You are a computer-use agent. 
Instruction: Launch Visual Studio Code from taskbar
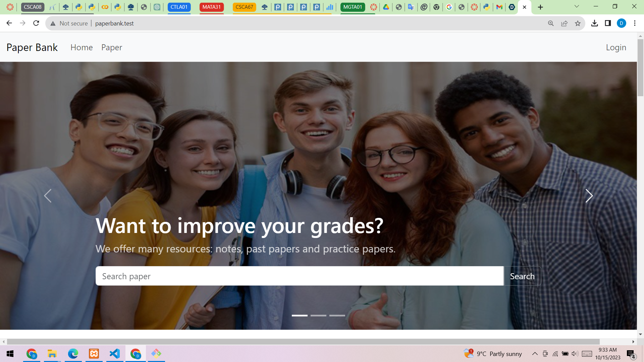[115, 354]
